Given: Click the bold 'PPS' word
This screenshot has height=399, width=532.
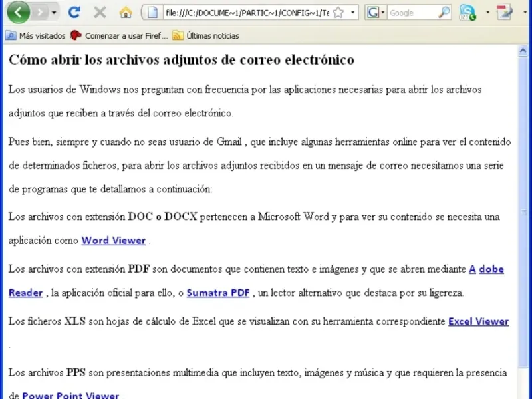Looking at the screenshot, I should [x=76, y=372].
